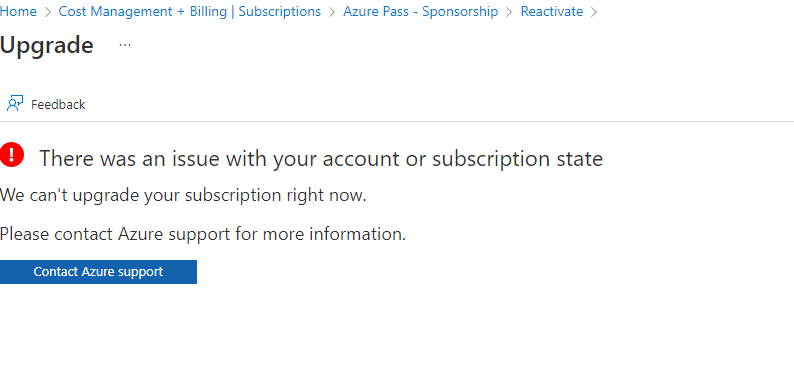The height and width of the screenshot is (382, 794).
Task: Click the divider line below Feedback toolbar
Action: 397,122
